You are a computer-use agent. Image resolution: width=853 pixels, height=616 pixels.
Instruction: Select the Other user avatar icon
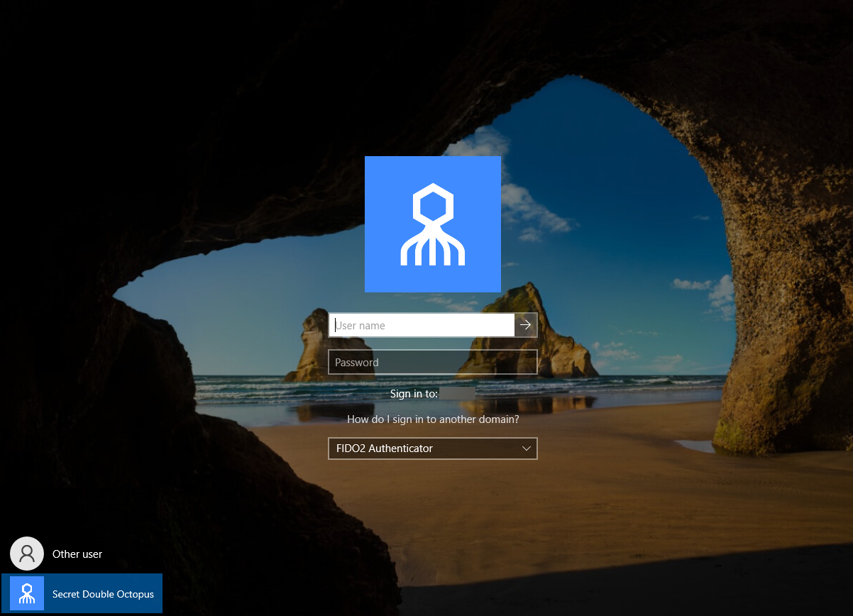pos(27,554)
